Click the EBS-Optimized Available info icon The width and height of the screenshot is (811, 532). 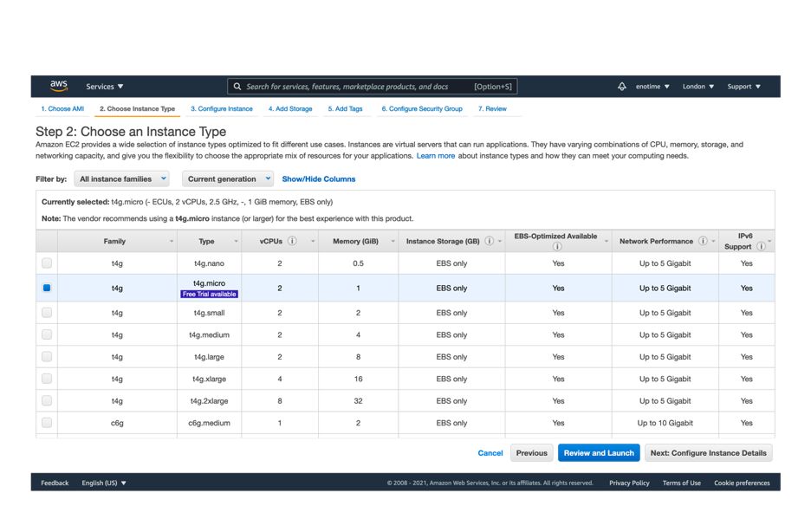tap(557, 247)
